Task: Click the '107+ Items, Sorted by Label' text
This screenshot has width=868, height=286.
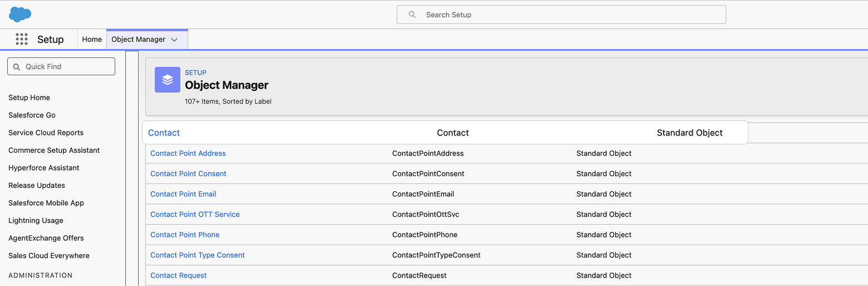Action: coord(228,101)
